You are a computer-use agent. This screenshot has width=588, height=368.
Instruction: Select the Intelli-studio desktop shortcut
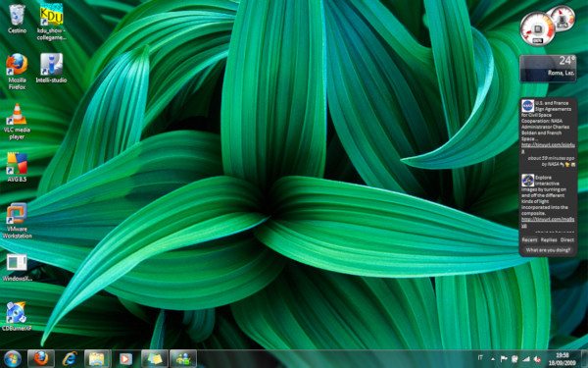pyautogui.click(x=51, y=68)
